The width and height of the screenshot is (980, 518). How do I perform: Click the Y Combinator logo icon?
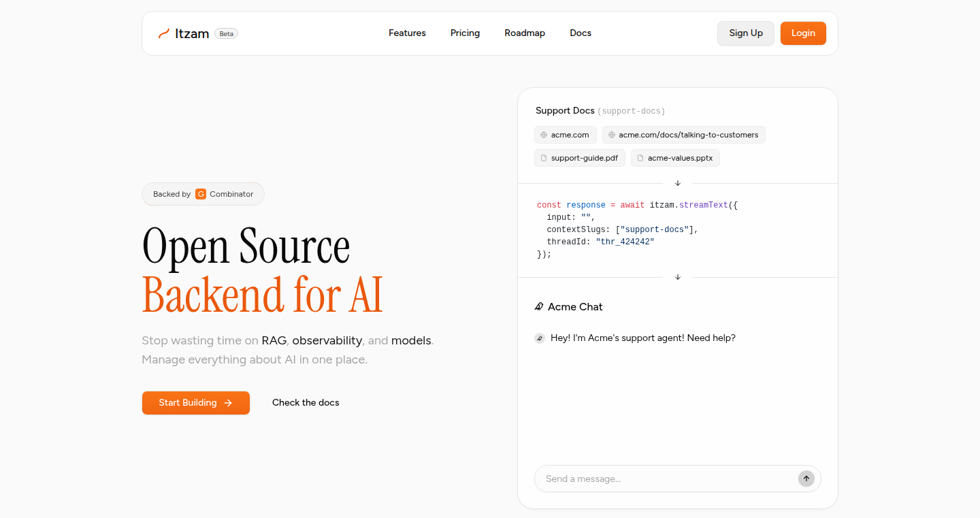coord(201,194)
